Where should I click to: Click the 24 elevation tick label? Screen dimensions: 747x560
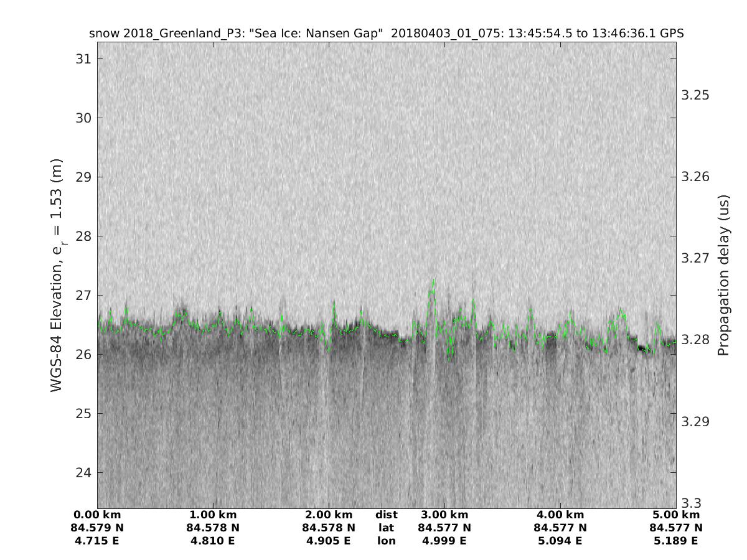pos(83,473)
